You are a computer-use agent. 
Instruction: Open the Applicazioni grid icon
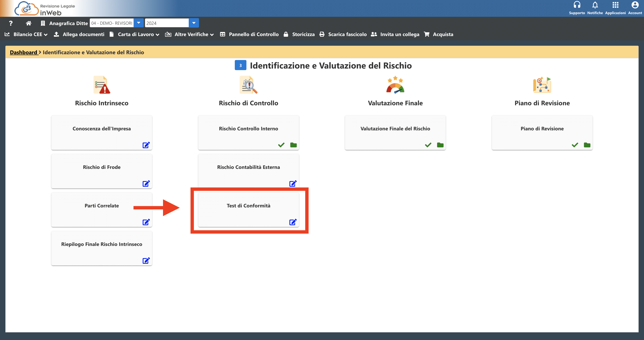[x=615, y=5]
